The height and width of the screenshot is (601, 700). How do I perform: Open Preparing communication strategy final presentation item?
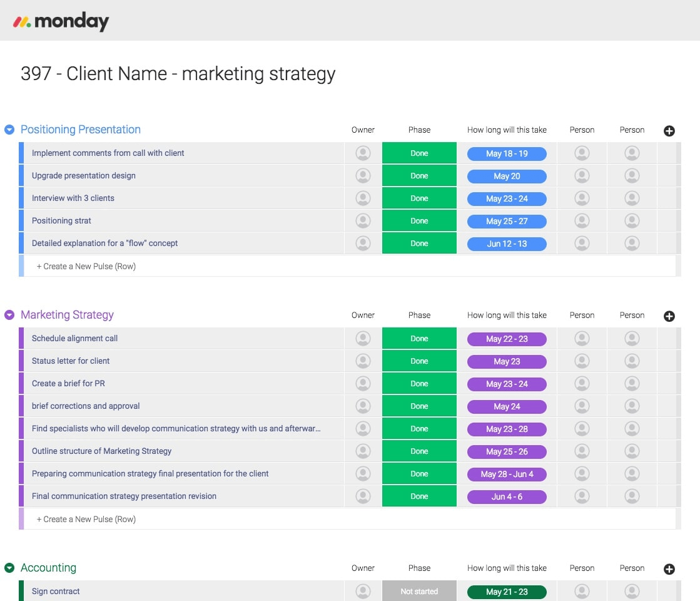pos(150,474)
